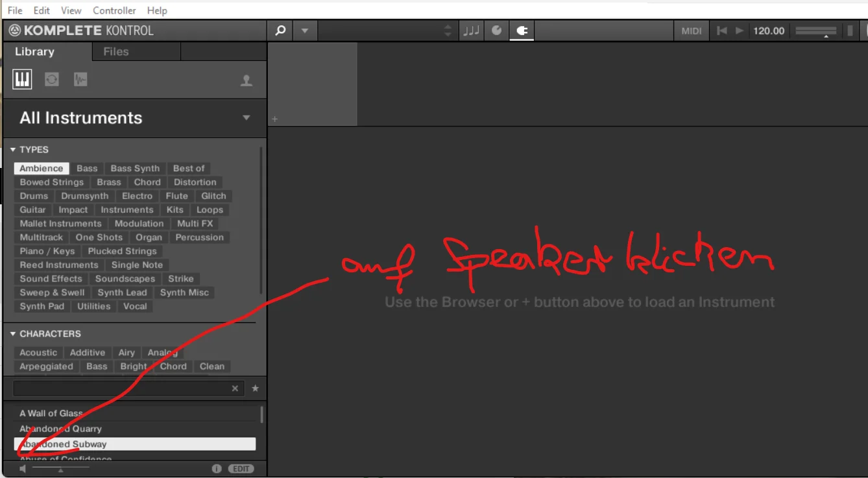The width and height of the screenshot is (868, 478).
Task: Open the Controller menu
Action: [114, 10]
